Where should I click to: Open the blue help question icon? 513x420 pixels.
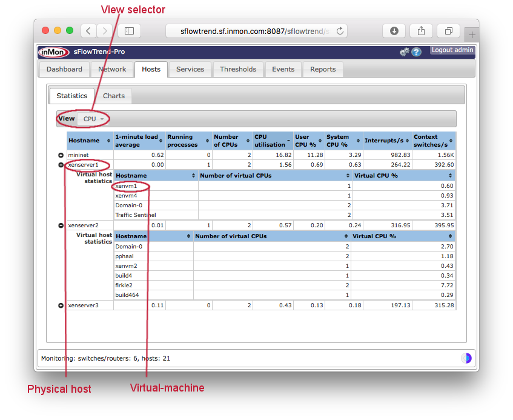416,52
